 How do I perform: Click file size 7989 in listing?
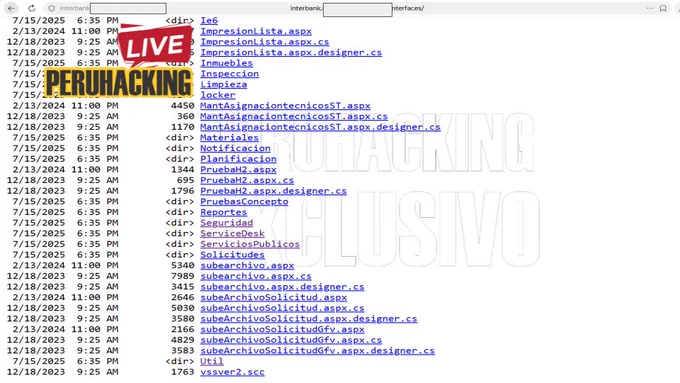point(183,276)
